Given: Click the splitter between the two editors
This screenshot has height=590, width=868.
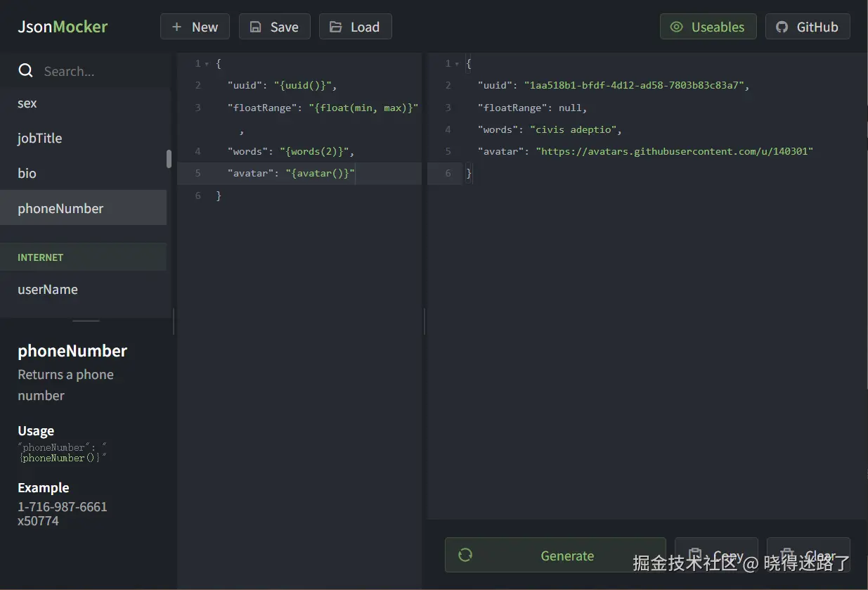Looking at the screenshot, I should click(424, 321).
